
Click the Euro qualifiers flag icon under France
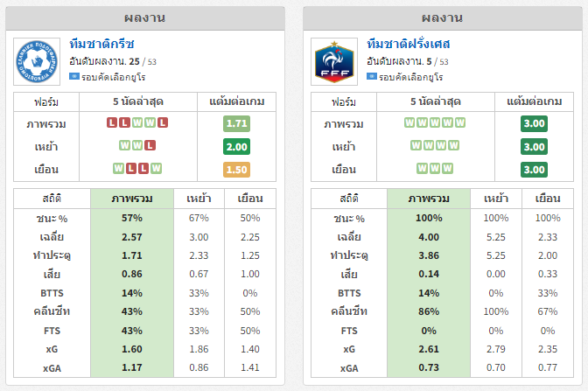coord(372,76)
